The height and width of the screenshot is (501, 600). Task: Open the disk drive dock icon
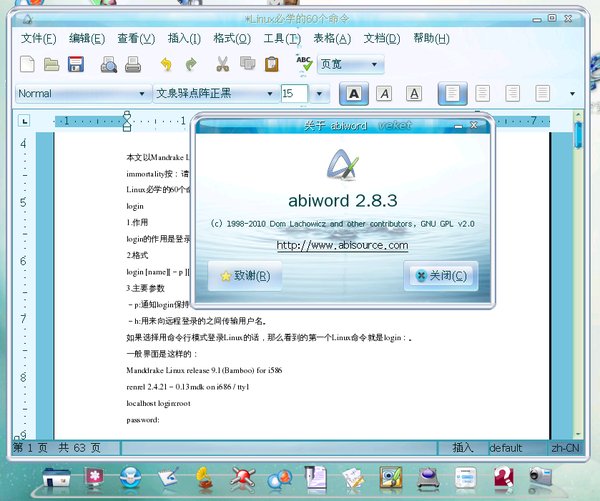(428, 478)
